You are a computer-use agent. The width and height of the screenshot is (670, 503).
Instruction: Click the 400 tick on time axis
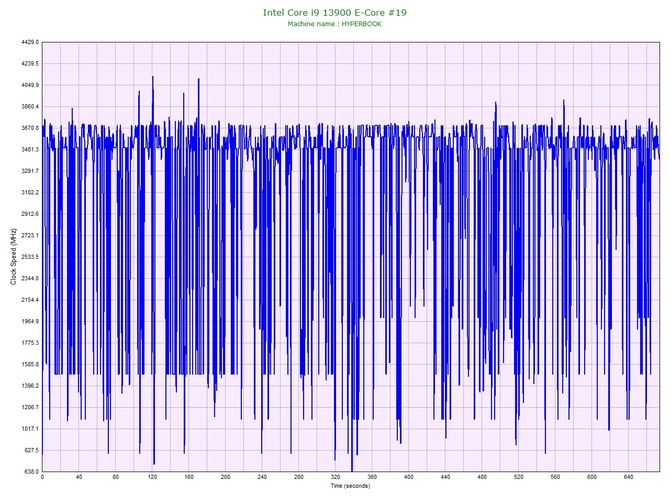coord(408,477)
